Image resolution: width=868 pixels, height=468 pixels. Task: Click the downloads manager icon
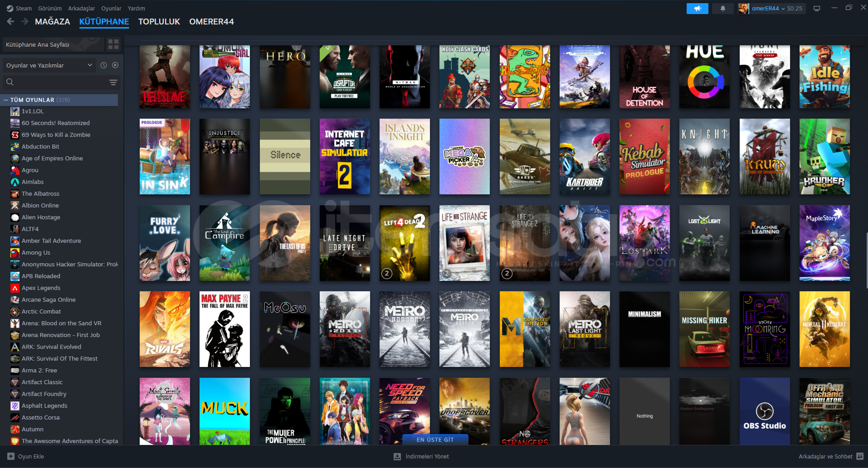point(397,456)
